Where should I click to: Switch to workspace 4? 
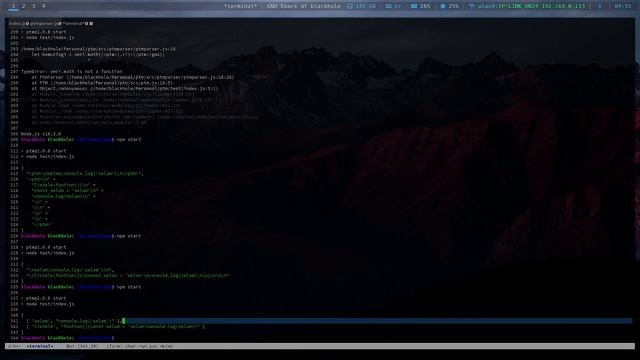(43, 6)
